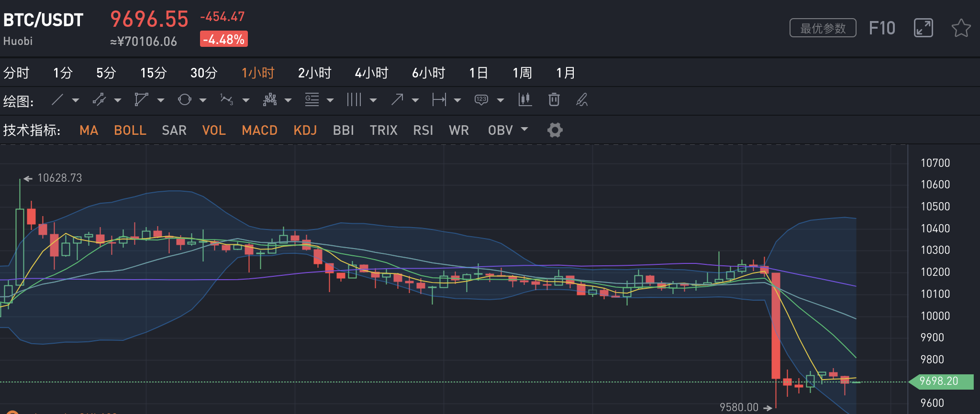Expand the Fibonacci tool dropdown
Image resolution: width=980 pixels, height=414 pixels.
[x=330, y=100]
